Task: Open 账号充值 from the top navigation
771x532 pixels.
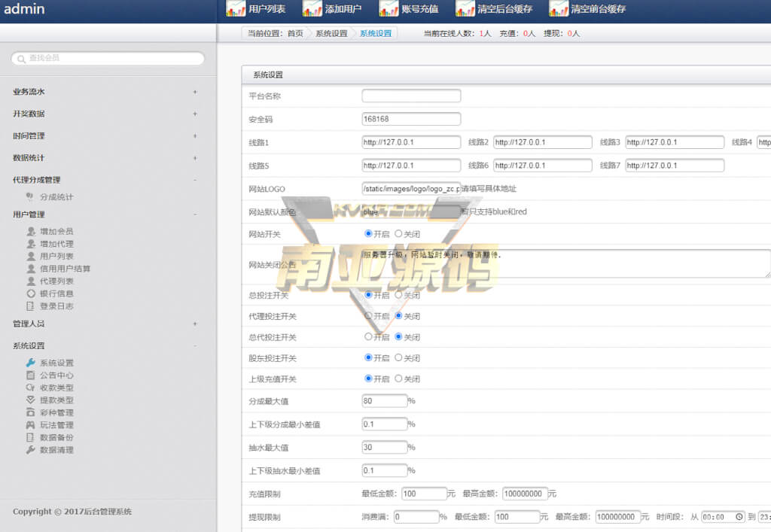Action: (x=420, y=9)
